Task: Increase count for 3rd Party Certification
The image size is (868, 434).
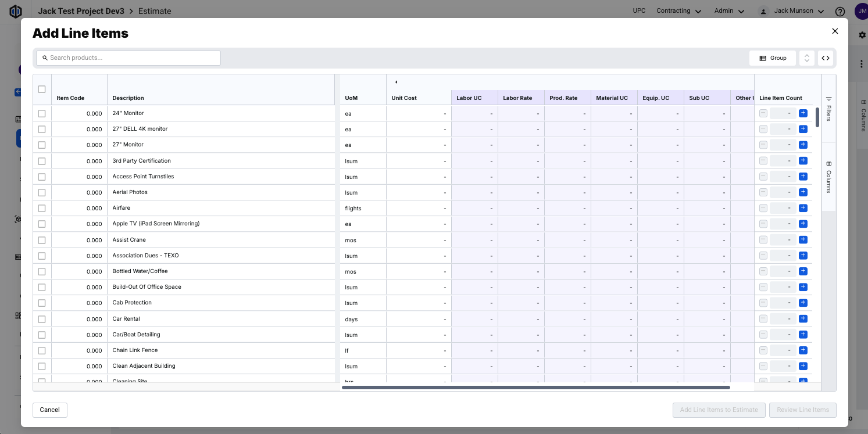Action: (803, 160)
